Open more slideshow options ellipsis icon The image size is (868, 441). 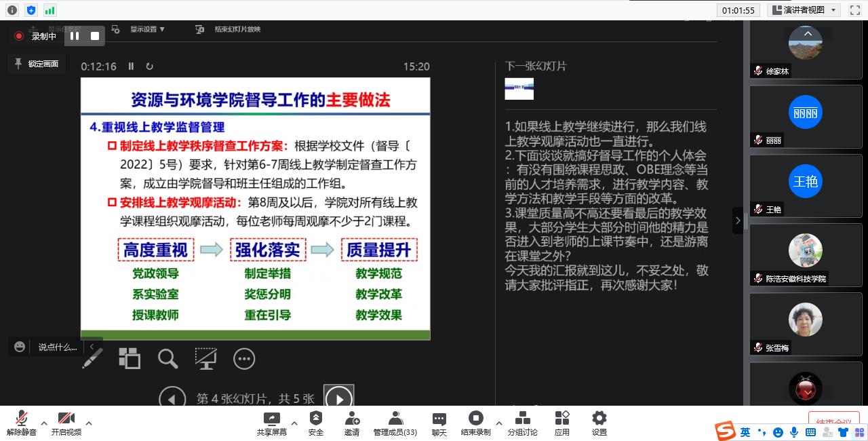[x=244, y=358]
